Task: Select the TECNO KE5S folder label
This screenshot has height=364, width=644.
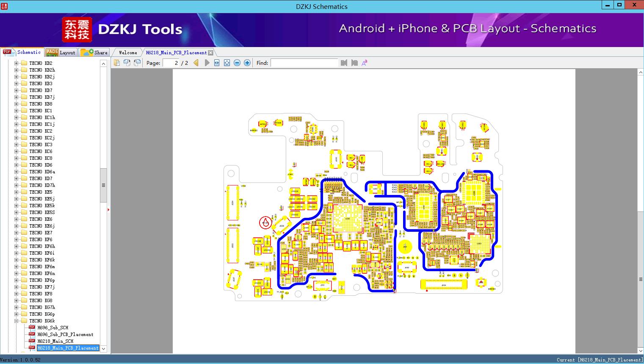Action: [42, 212]
